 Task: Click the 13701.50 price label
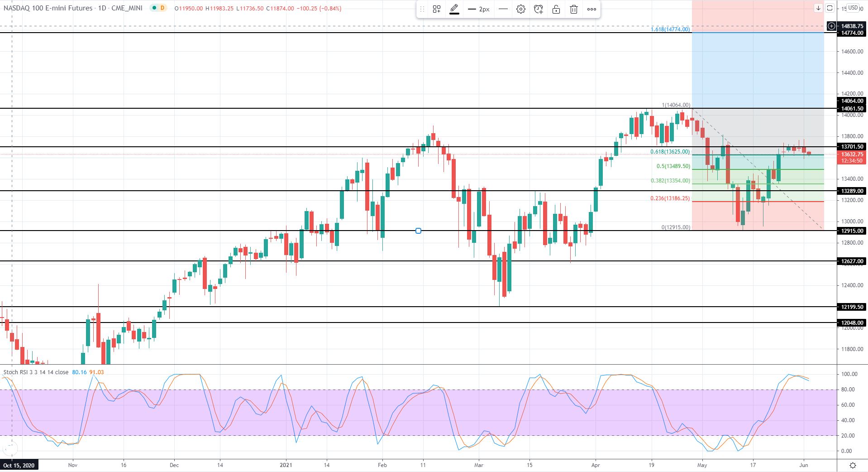pos(852,147)
